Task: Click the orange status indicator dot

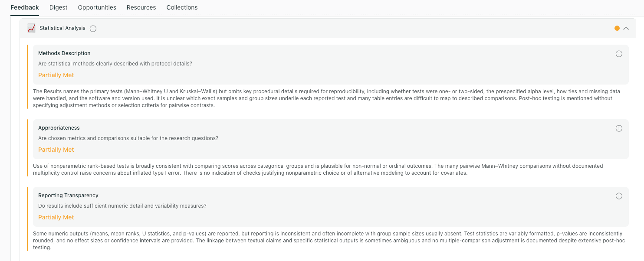Action: coord(617,28)
